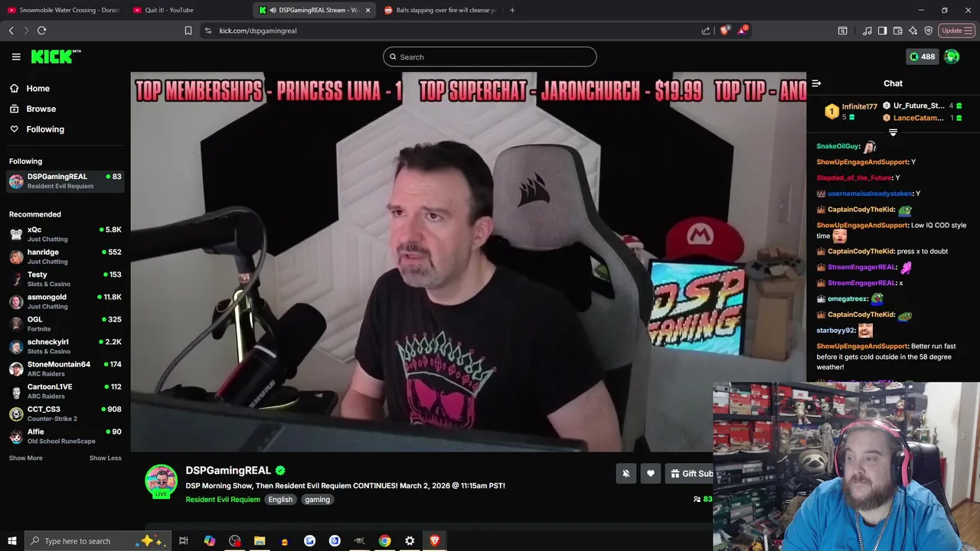Viewport: 980px width, 551px height.
Task: Click the kick.com address bar
Action: [452, 31]
